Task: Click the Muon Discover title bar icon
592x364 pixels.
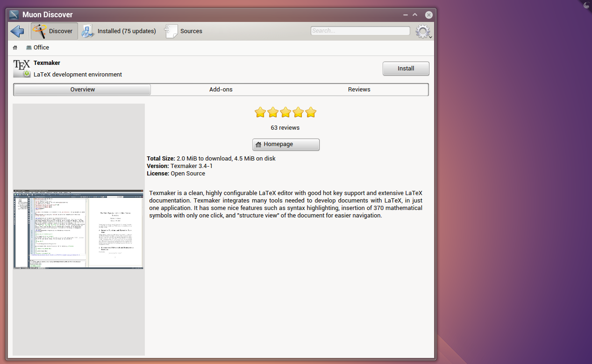Action: 14,15
